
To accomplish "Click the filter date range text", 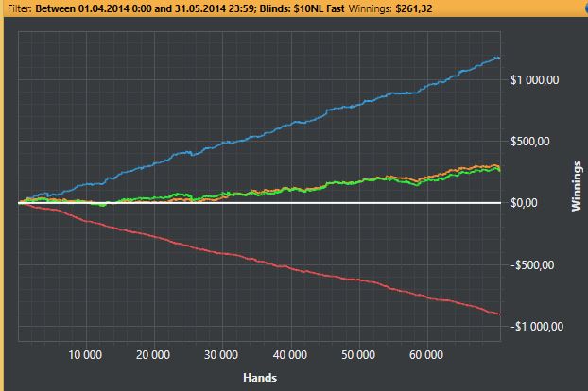I will pyautogui.click(x=146, y=8).
